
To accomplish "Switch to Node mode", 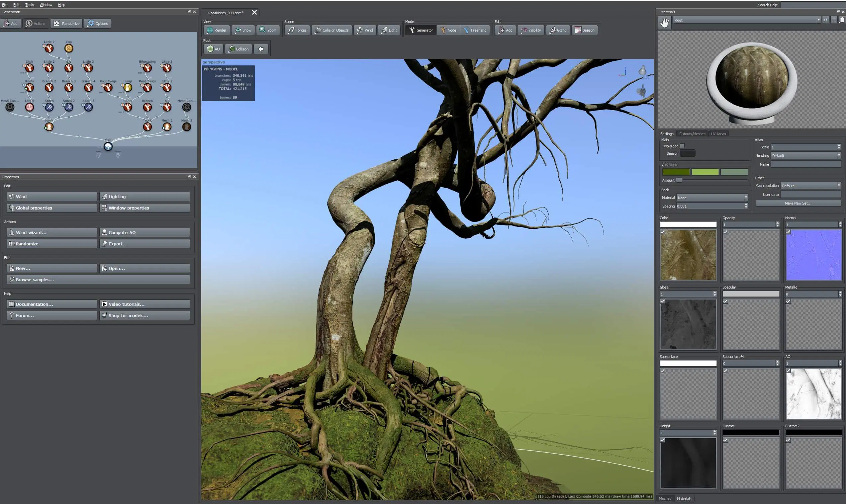I will click(x=448, y=30).
